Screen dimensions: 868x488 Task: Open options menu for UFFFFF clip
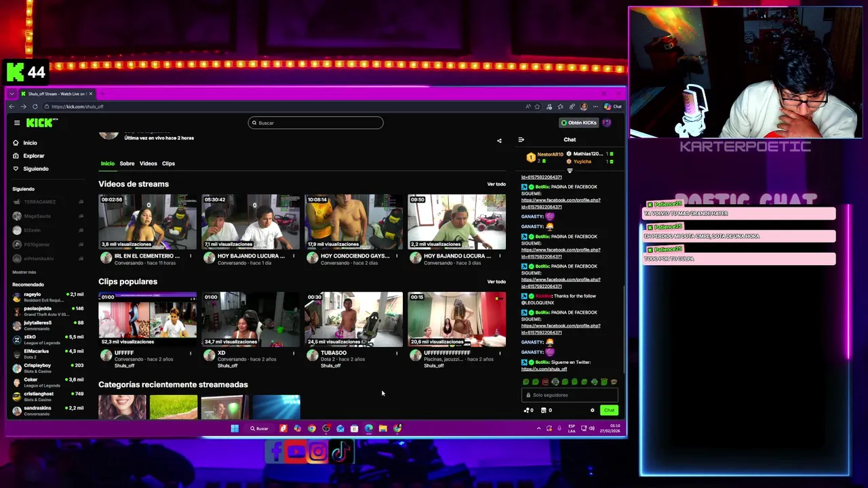191,353
